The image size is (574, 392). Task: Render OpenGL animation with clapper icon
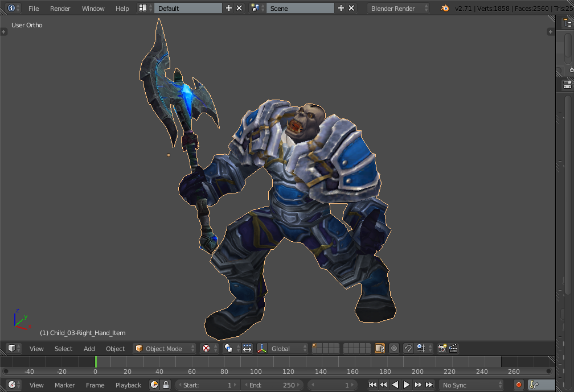453,349
